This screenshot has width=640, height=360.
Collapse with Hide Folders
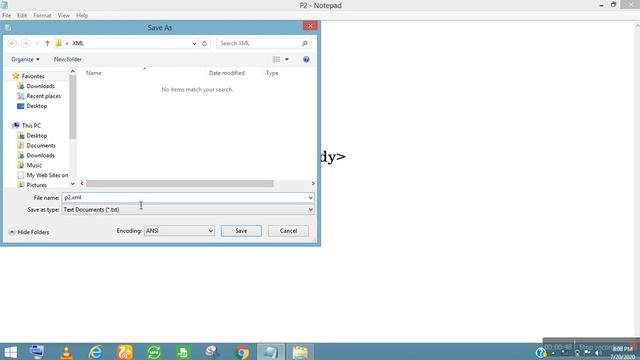[x=29, y=232]
